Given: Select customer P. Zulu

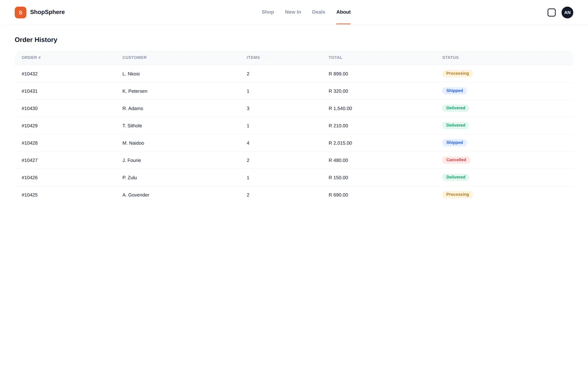Looking at the screenshot, I should coord(130,178).
